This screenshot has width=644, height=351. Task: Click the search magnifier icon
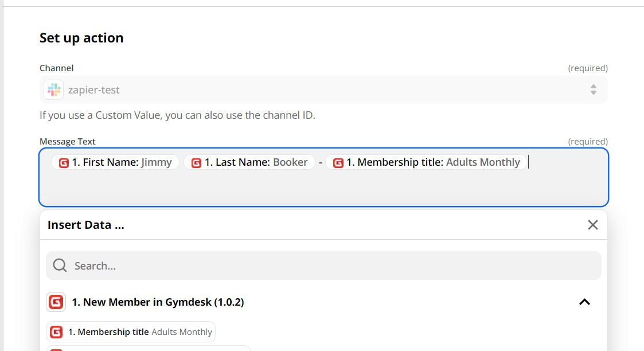coord(60,266)
